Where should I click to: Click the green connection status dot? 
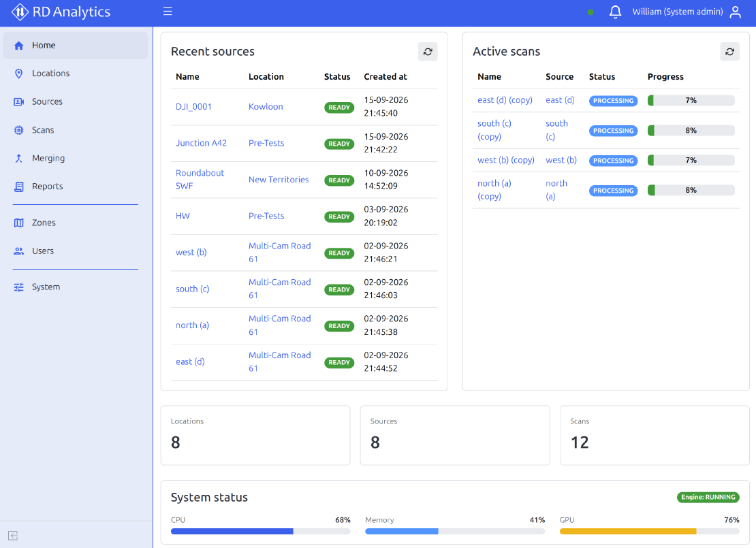(x=590, y=12)
